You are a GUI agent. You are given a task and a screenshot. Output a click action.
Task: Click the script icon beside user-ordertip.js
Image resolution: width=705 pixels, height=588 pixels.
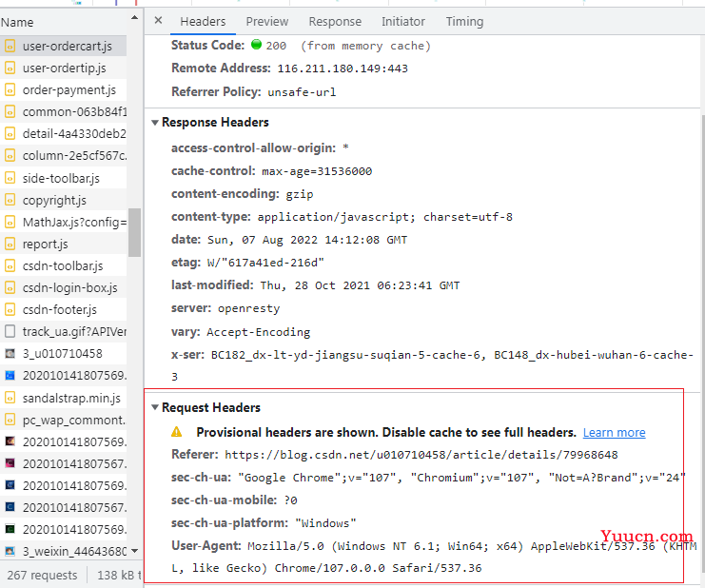click(10, 68)
